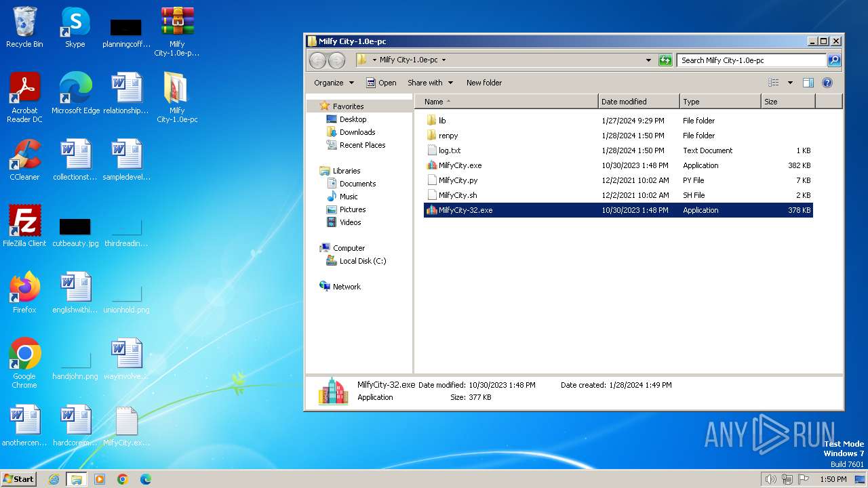Open Milfy City-1.0e-pc desktop folder icon
The height and width of the screenshot is (488, 868).
click(x=177, y=98)
